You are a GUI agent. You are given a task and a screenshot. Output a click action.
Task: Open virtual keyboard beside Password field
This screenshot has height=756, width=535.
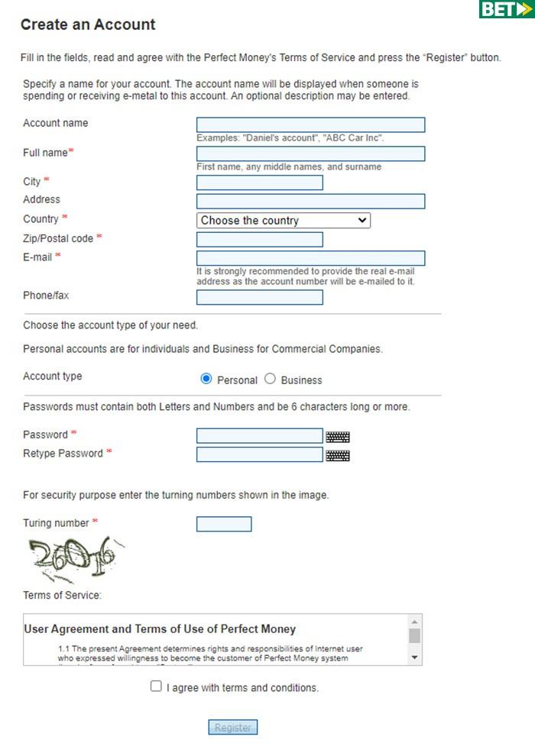coord(338,437)
